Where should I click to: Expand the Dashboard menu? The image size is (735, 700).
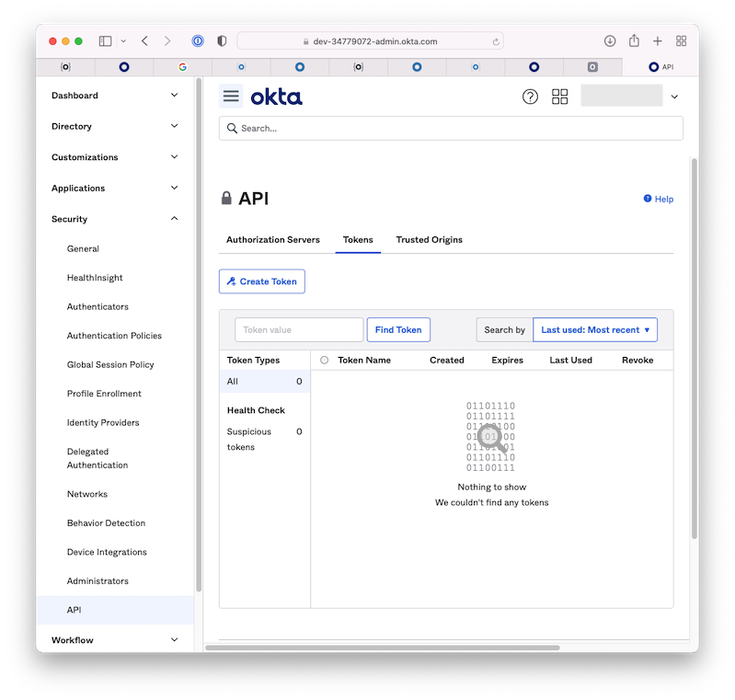115,95
